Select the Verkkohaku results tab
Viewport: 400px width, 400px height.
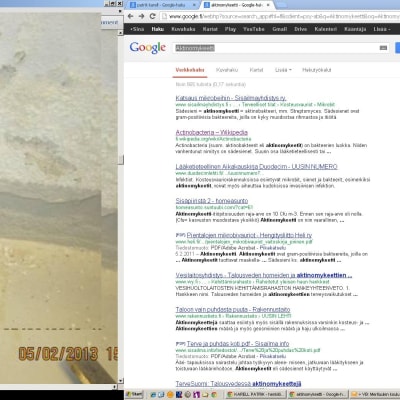click(190, 70)
